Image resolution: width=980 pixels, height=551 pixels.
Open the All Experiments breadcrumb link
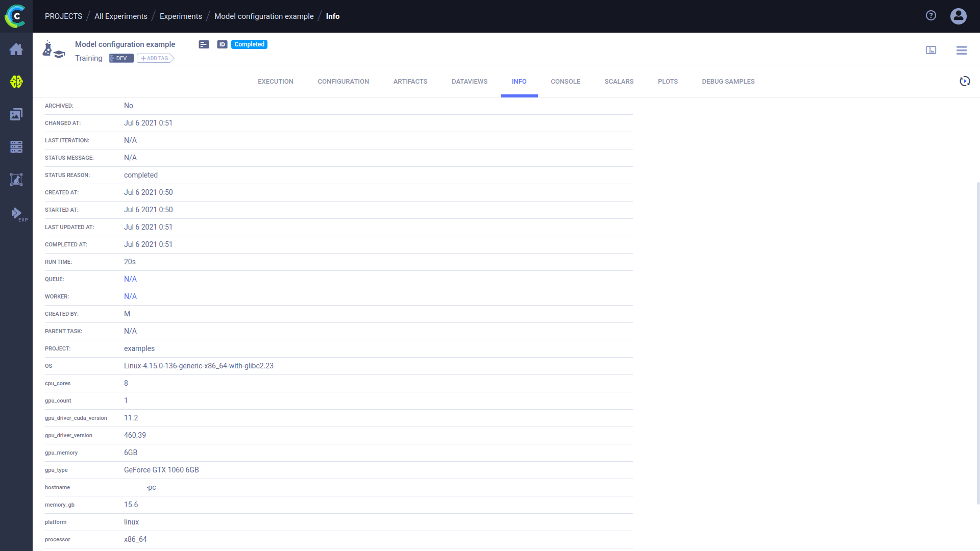(120, 16)
